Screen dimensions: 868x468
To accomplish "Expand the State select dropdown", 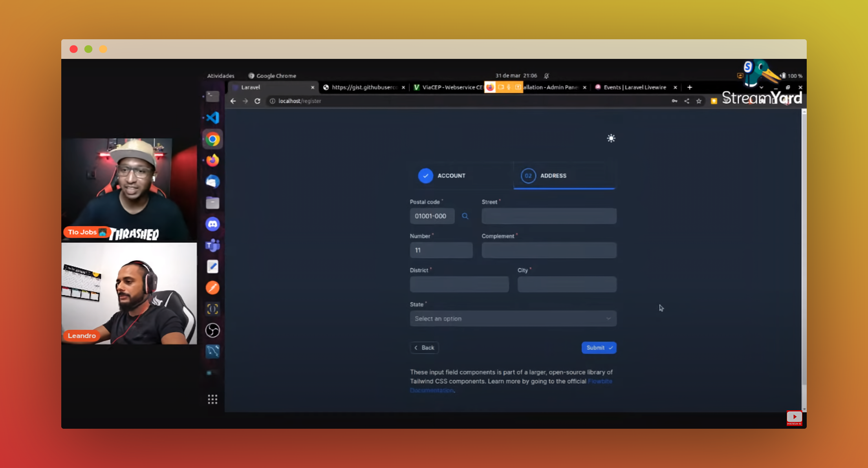I will tap(513, 318).
